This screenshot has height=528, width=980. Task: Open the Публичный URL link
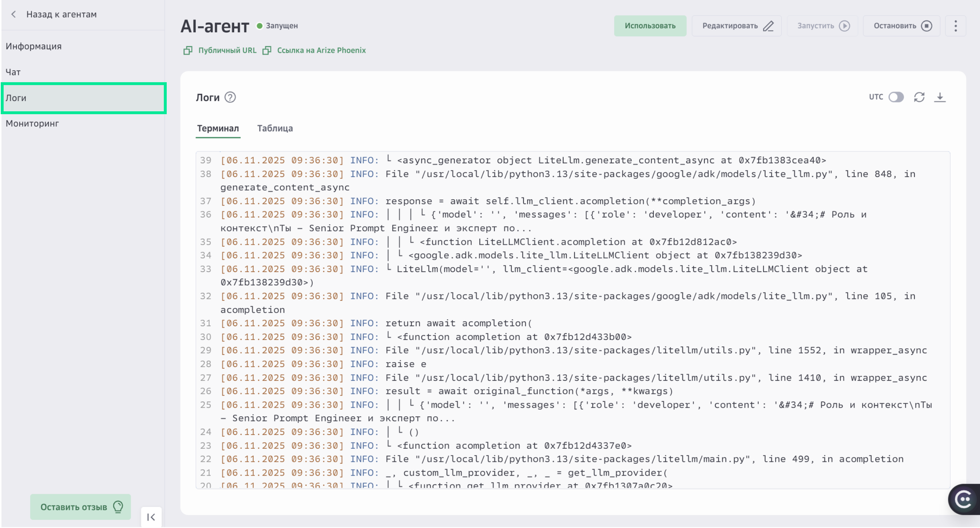pos(228,50)
